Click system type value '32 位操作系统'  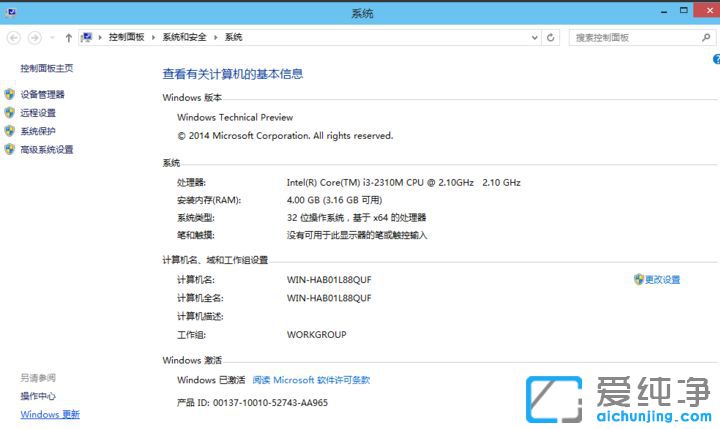pyautogui.click(x=315, y=218)
